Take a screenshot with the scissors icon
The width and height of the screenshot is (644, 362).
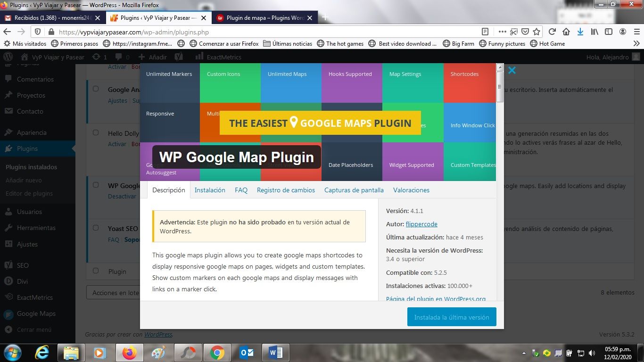pyautogui.click(x=514, y=32)
